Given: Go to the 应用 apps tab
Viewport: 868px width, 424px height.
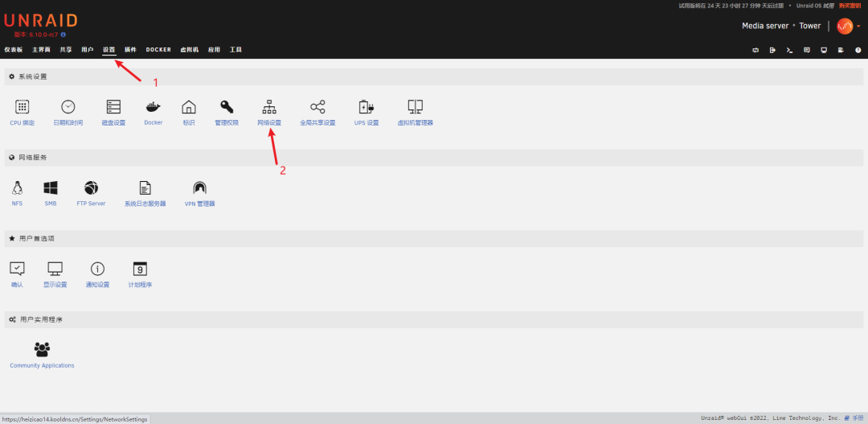Looking at the screenshot, I should pos(215,49).
